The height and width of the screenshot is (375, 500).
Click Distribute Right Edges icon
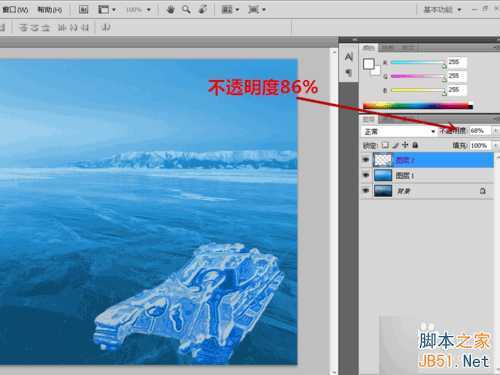coord(84,28)
